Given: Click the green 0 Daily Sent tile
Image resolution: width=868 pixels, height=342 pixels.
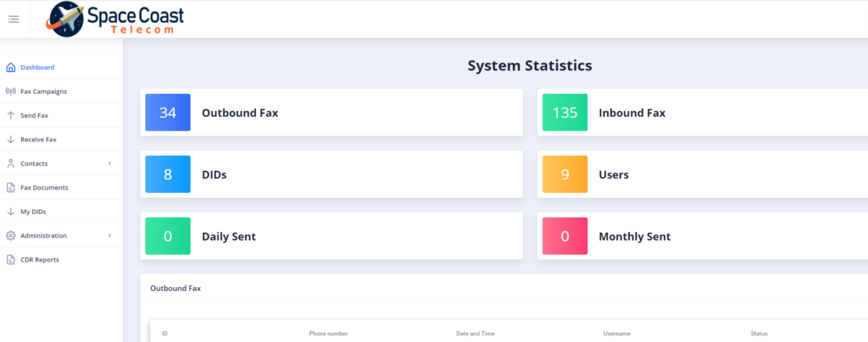Looking at the screenshot, I should (x=168, y=236).
